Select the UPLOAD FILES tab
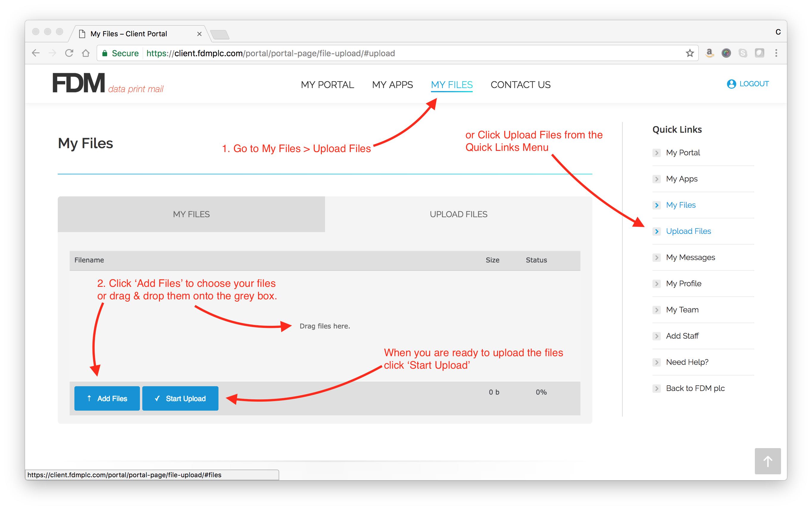This screenshot has height=510, width=812. click(458, 214)
